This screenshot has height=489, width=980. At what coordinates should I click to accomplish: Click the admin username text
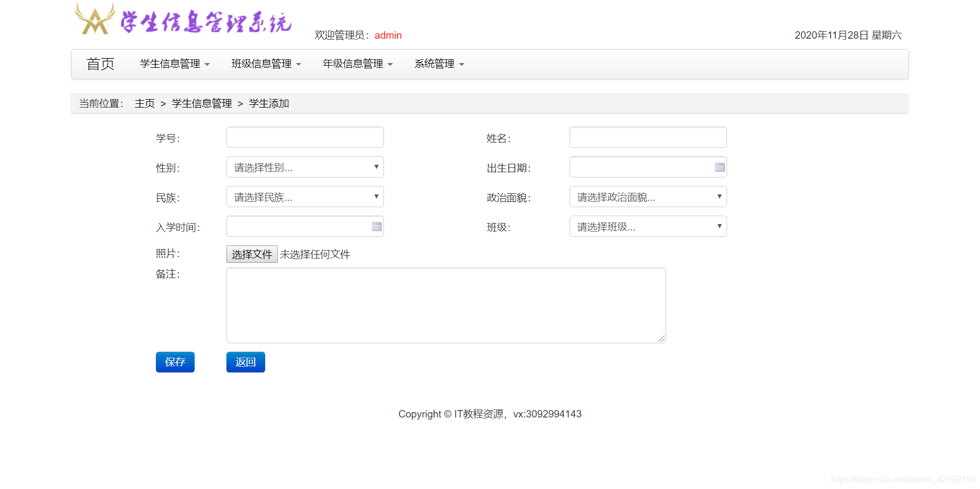[x=388, y=35]
